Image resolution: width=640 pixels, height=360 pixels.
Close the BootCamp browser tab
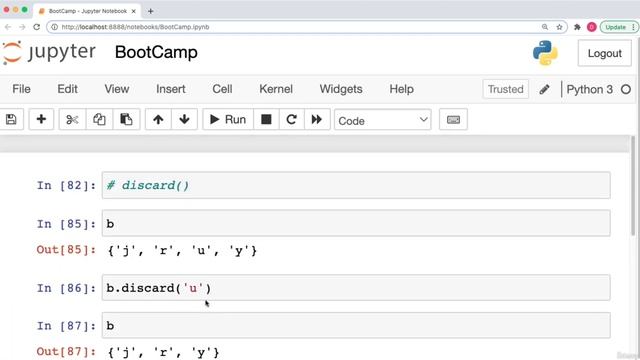[x=133, y=11]
